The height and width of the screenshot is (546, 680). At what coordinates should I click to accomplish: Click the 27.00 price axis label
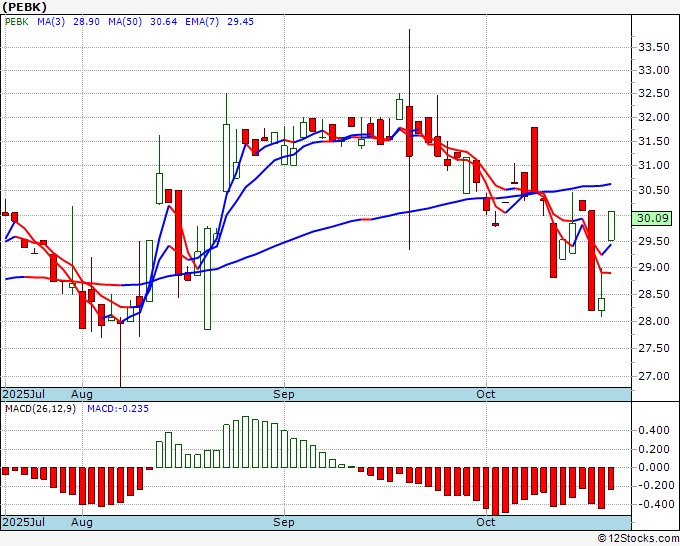point(654,376)
